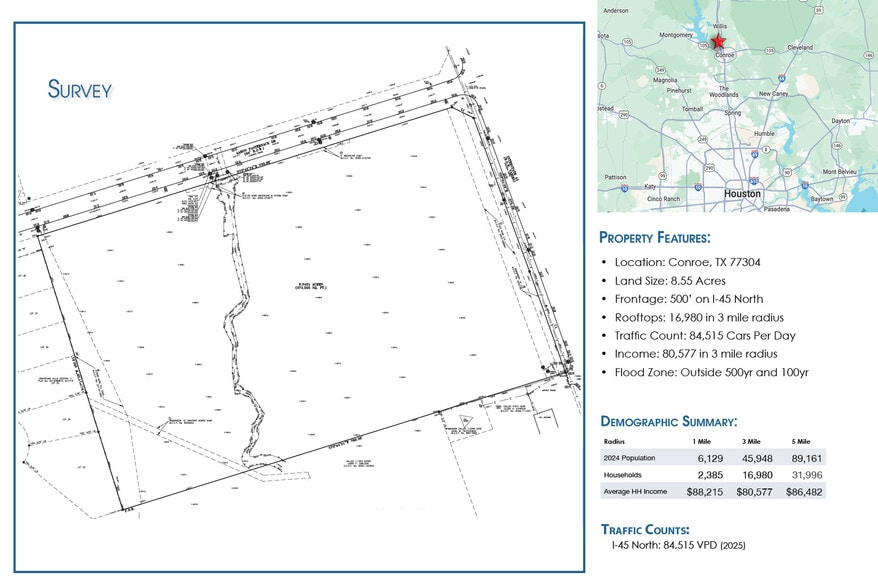This screenshot has width=878, height=588.
Task: Click the Highway 90 shield east of Houston
Action: (x=789, y=171)
